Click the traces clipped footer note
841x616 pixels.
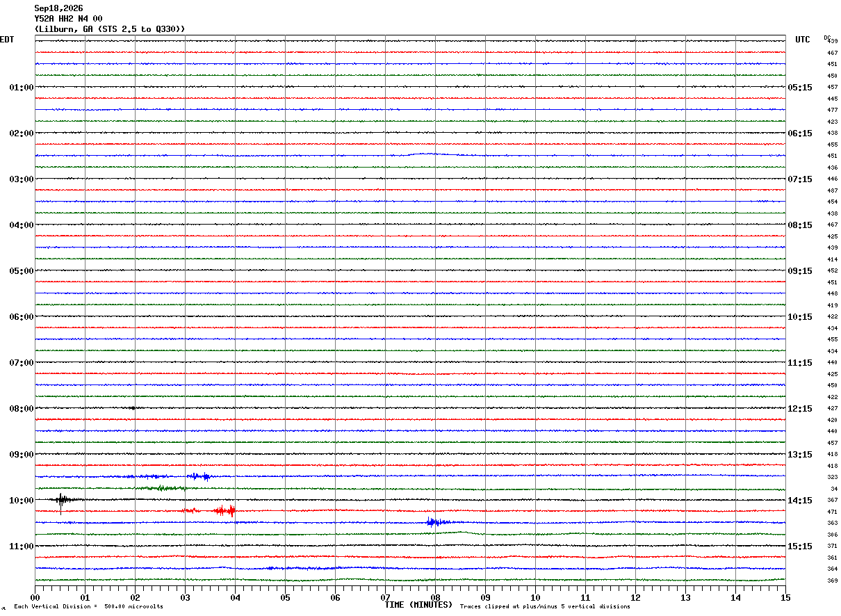click(545, 607)
